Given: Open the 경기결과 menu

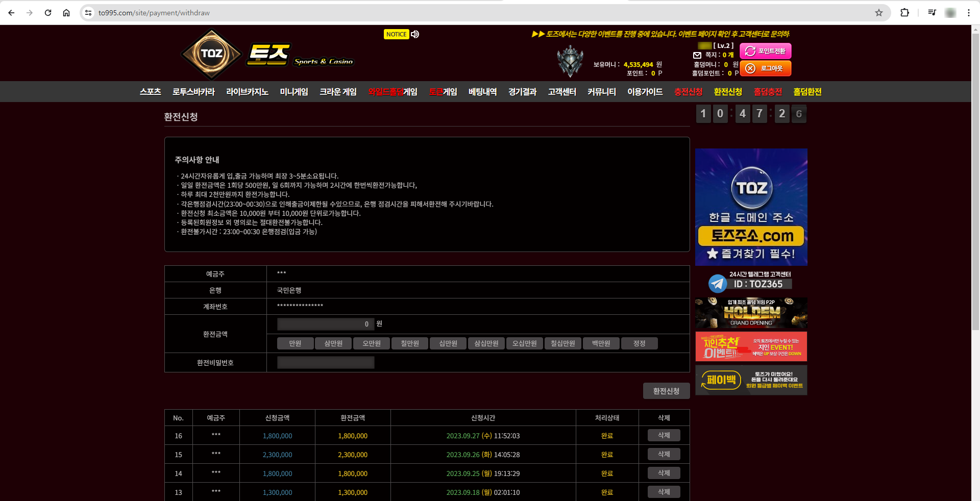Looking at the screenshot, I should [523, 92].
